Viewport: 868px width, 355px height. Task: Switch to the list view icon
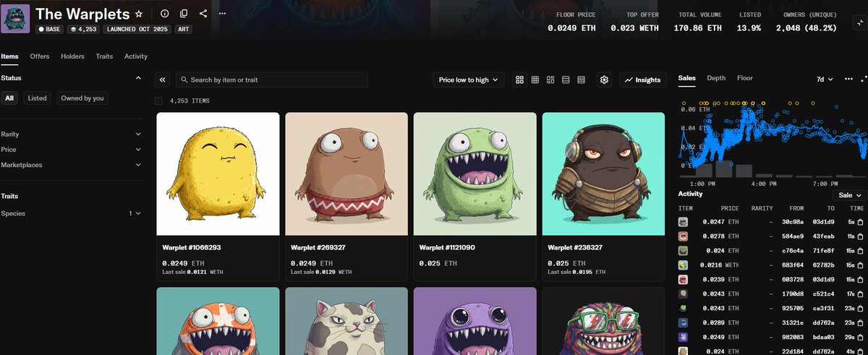[566, 80]
